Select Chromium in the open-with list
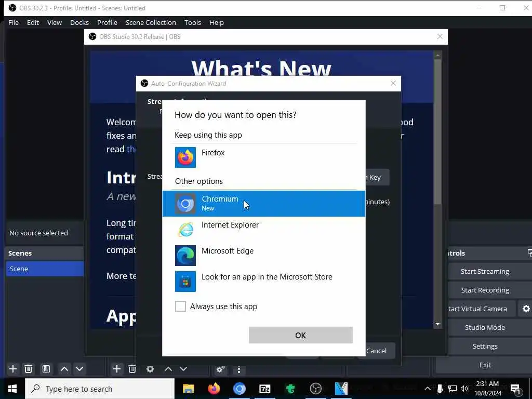 point(263,204)
